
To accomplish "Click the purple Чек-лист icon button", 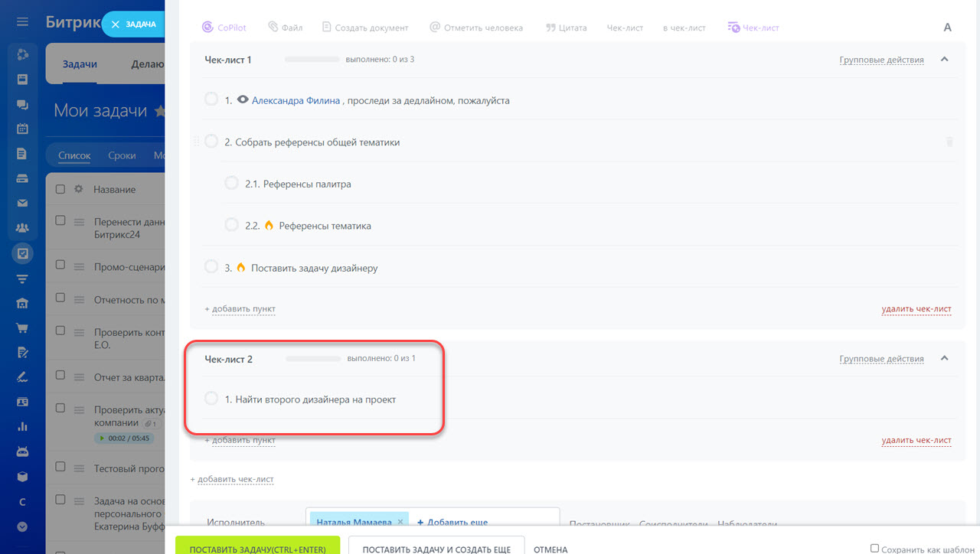I will [x=753, y=28].
